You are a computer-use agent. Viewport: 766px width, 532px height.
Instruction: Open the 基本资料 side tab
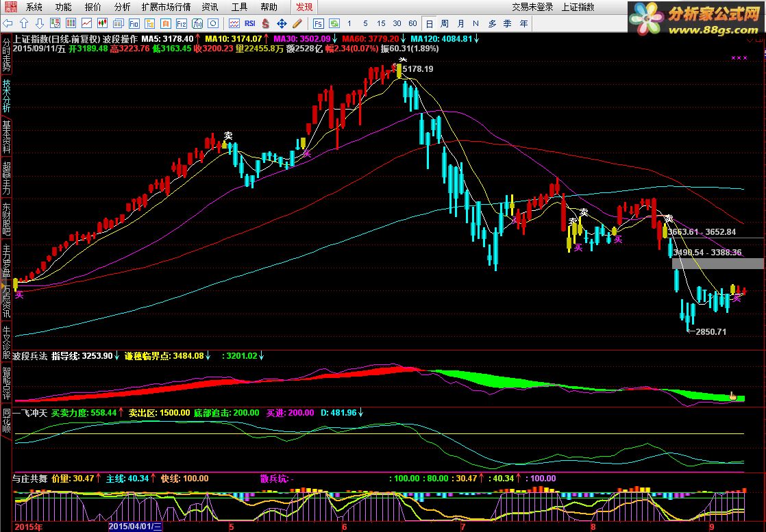tap(6, 137)
